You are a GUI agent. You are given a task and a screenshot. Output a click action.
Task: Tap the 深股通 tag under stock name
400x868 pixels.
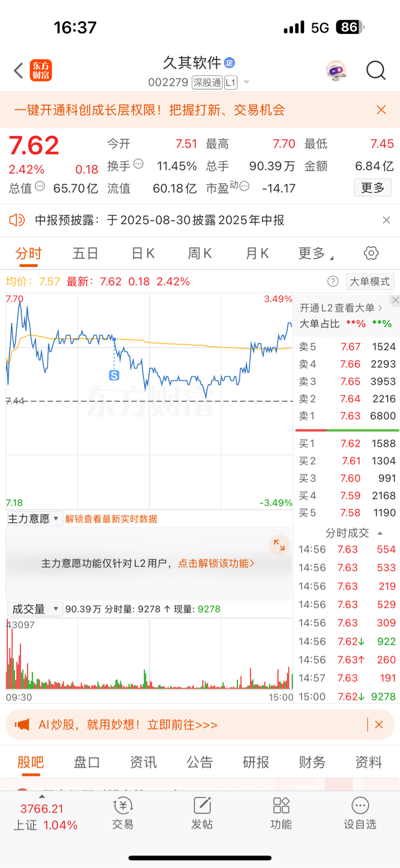pos(207,82)
